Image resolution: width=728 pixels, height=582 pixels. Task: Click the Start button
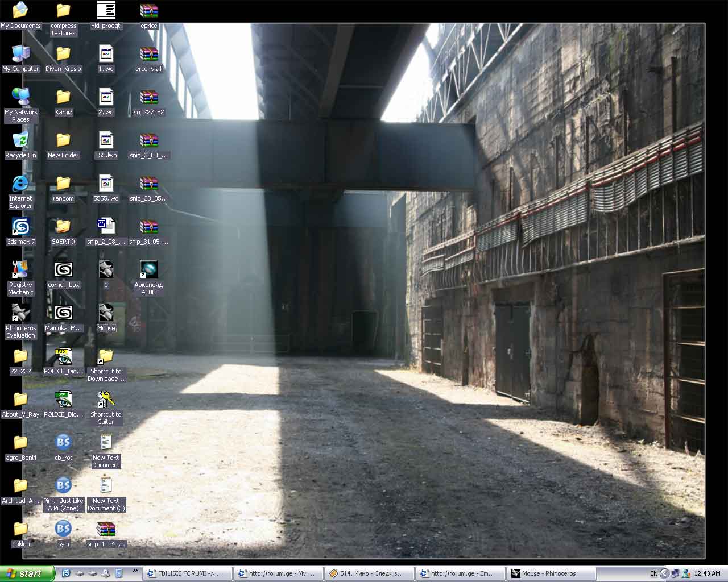(x=27, y=573)
